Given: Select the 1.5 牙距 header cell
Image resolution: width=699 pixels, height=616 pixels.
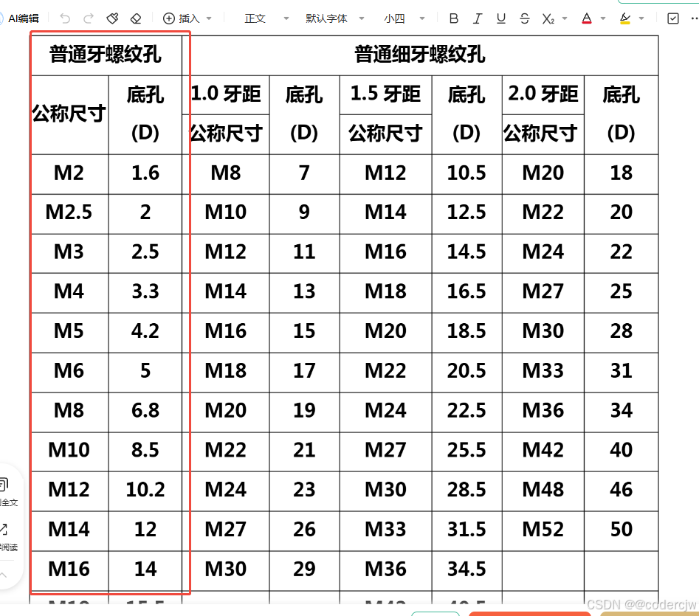Looking at the screenshot, I should point(385,94).
